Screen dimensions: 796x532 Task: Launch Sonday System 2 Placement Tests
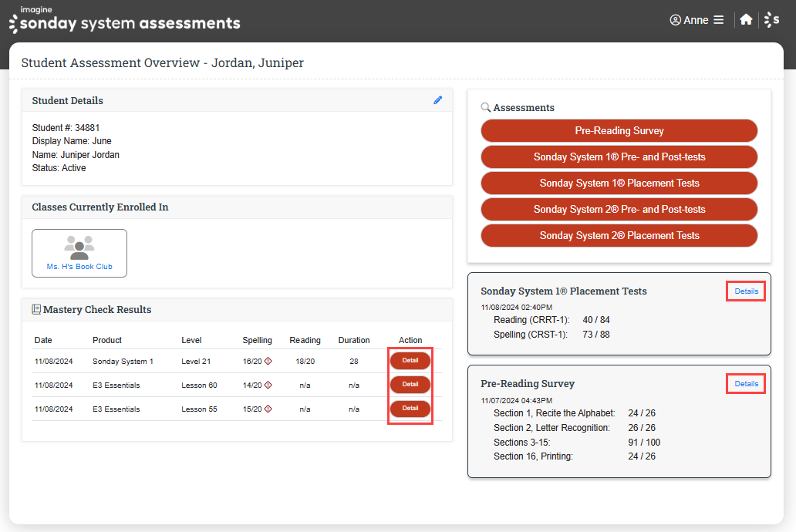click(x=619, y=235)
